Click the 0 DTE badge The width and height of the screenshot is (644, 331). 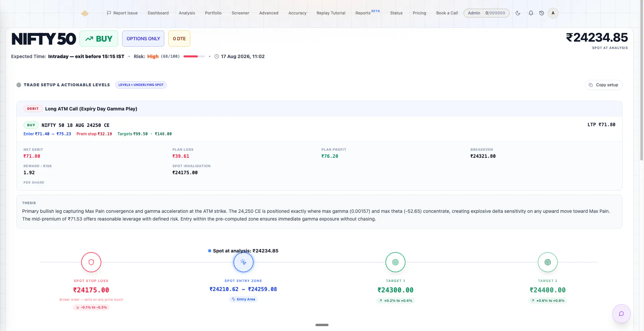tap(179, 39)
